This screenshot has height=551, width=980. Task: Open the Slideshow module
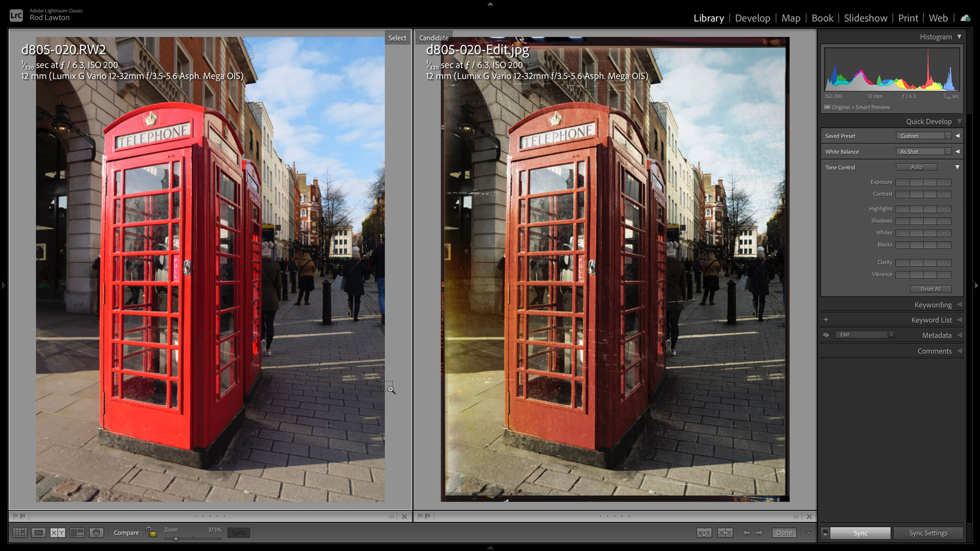coord(865,18)
